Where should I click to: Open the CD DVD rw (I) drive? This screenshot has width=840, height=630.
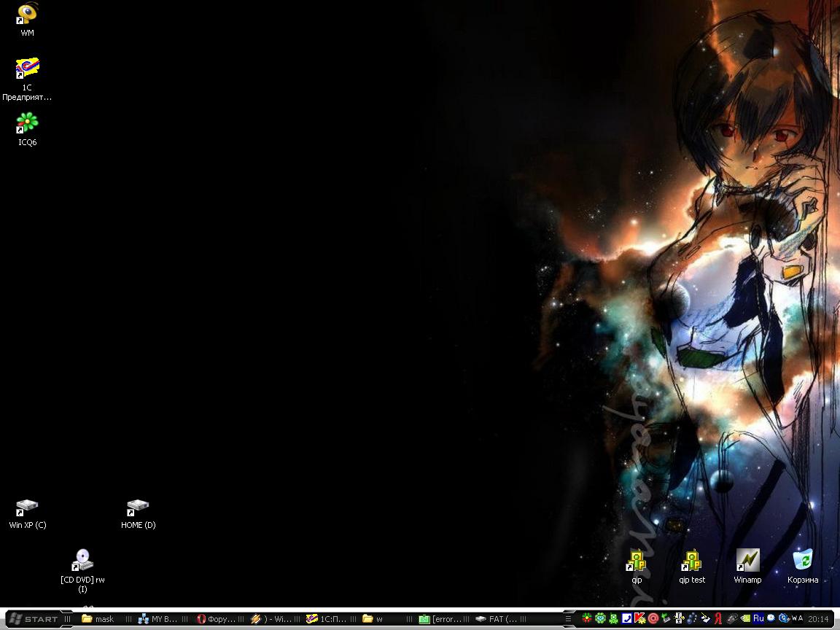(x=82, y=561)
